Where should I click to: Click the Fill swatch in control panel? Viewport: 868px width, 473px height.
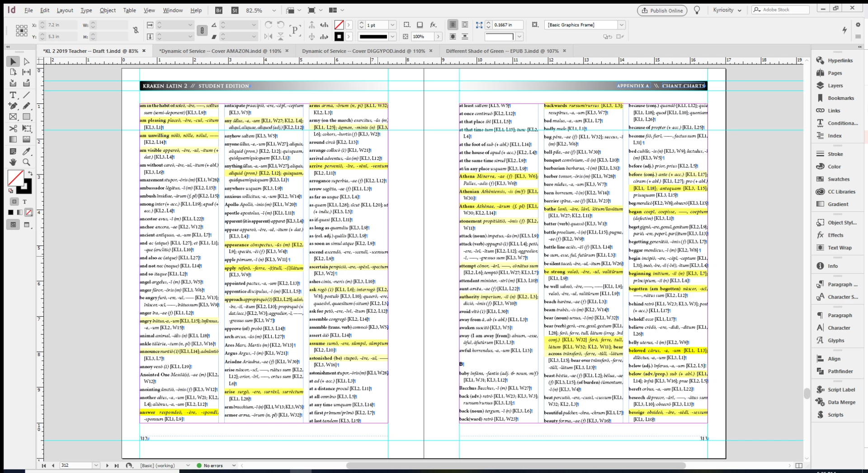pyautogui.click(x=339, y=25)
